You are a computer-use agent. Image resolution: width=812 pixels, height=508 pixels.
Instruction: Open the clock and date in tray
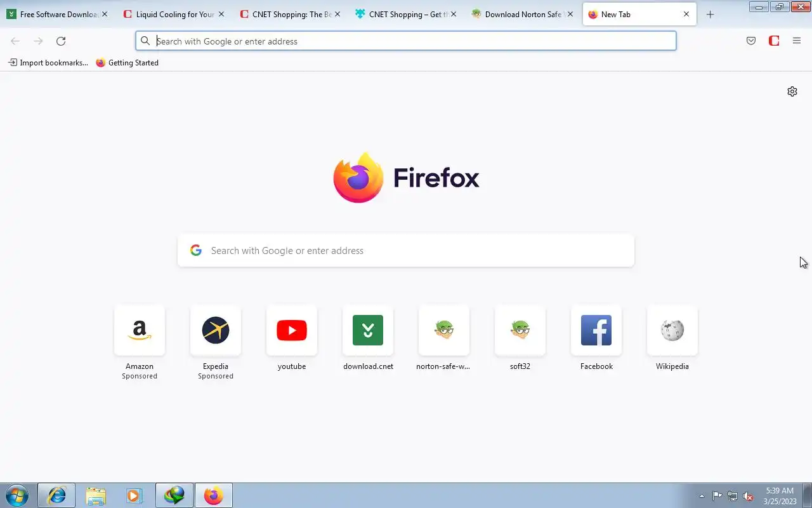pyautogui.click(x=780, y=496)
